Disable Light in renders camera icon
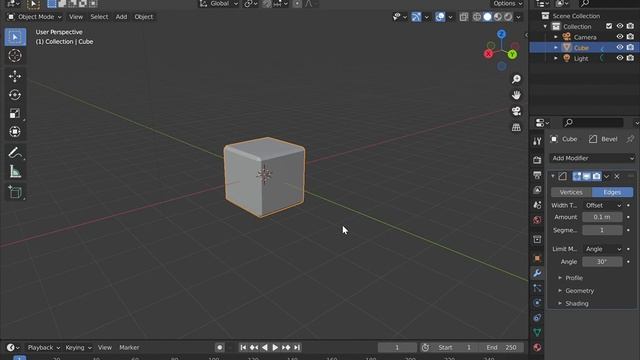Image resolution: width=640 pixels, height=360 pixels. [630, 58]
